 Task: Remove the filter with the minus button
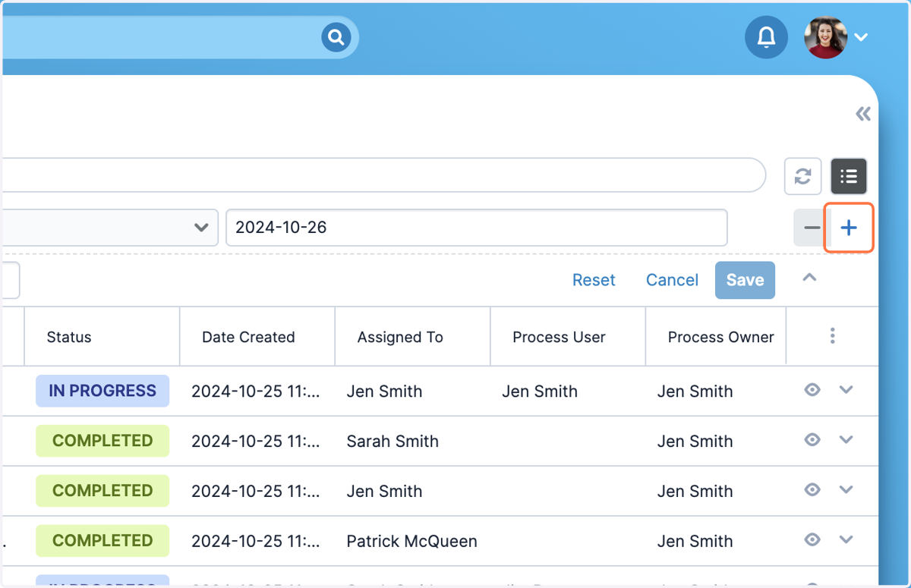click(812, 228)
